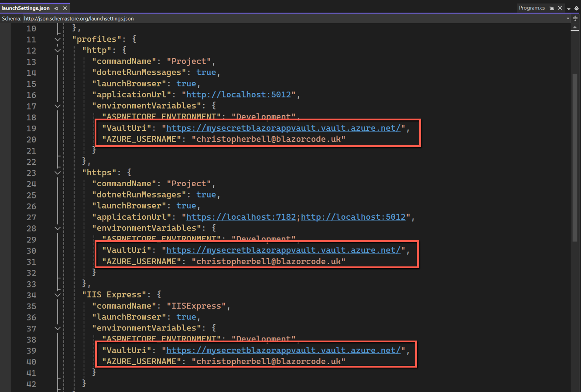Collapse the "https" profile on line 23
Screen dimensions: 581x392
pyautogui.click(x=58, y=173)
